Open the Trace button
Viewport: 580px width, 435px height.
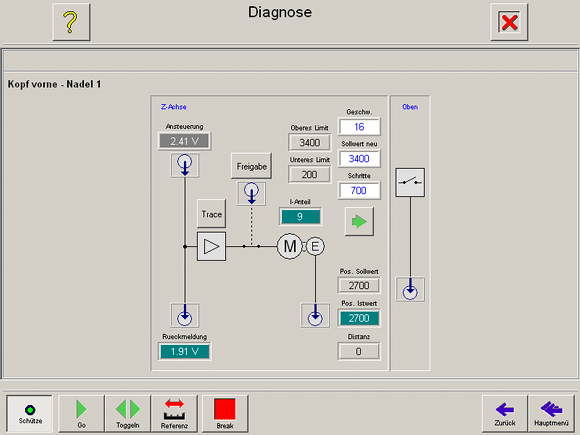coord(212,213)
